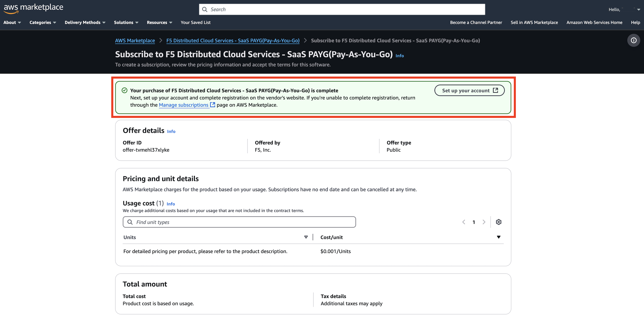644x321 pixels.
Task: Open the Manage subscriptions link
Action: pyautogui.click(x=184, y=105)
